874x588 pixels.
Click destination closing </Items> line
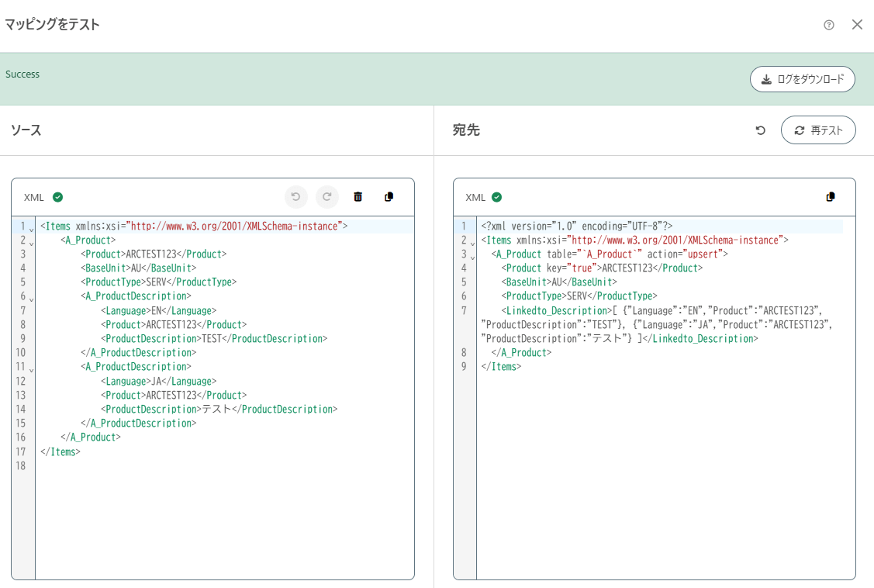501,367
